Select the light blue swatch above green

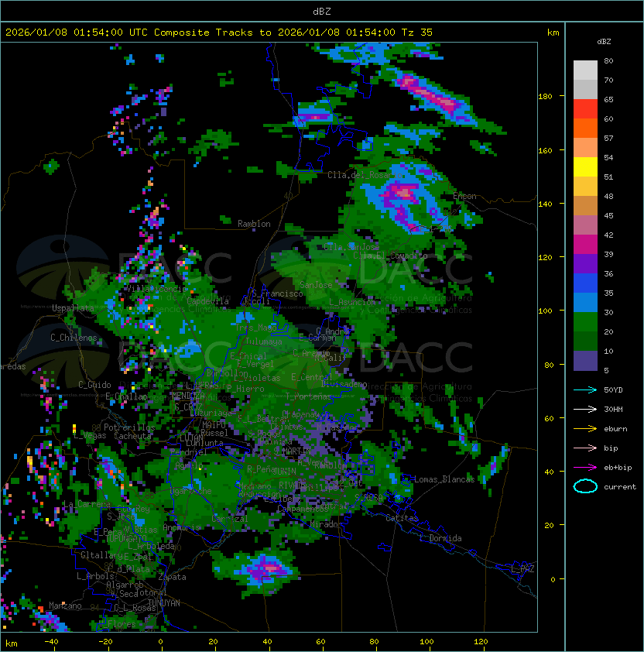pos(585,303)
